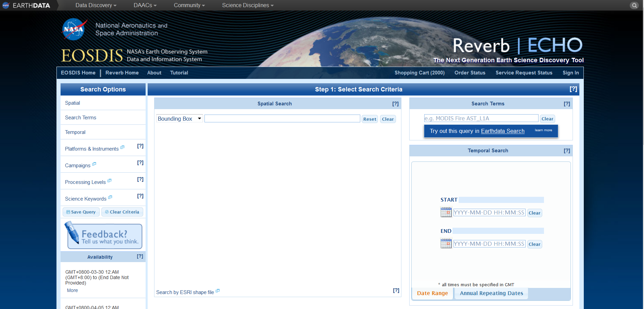Open the START date calendar picker

tap(446, 212)
